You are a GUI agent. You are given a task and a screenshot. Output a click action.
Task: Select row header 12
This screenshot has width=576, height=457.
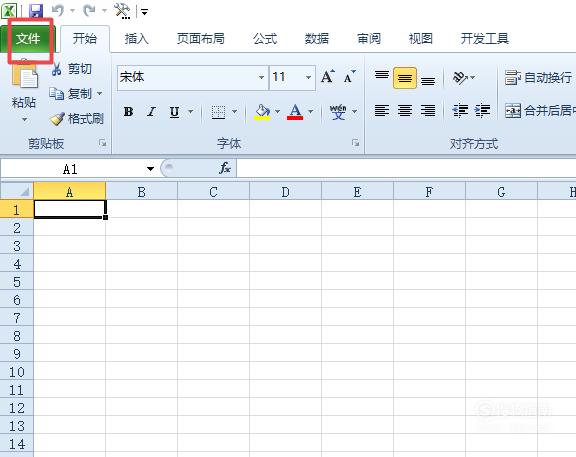point(17,407)
